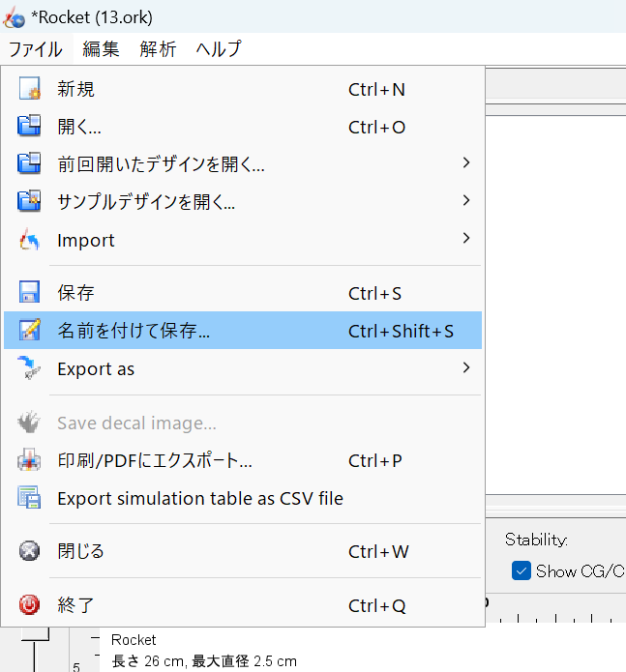
Task: Expand the Export as submenu arrow
Action: click(x=466, y=367)
